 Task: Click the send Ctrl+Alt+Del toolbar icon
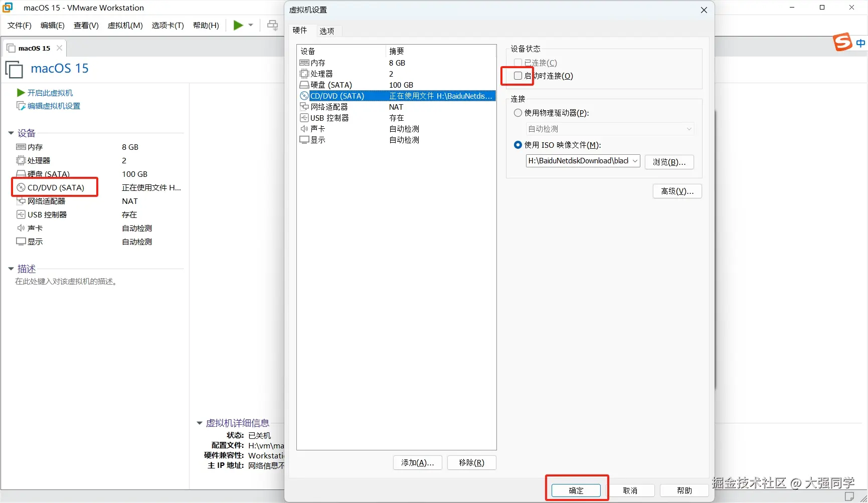(273, 25)
